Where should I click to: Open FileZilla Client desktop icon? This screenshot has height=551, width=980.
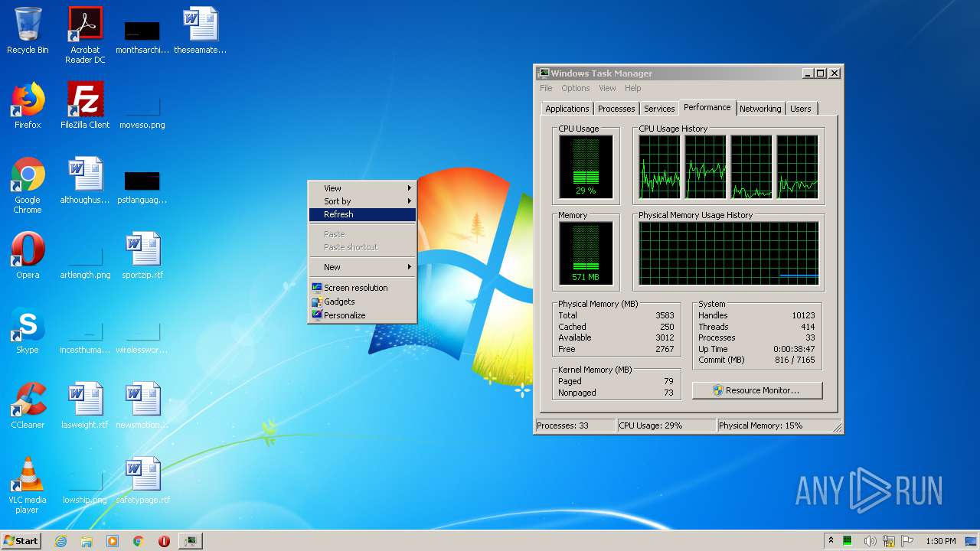[x=85, y=106]
